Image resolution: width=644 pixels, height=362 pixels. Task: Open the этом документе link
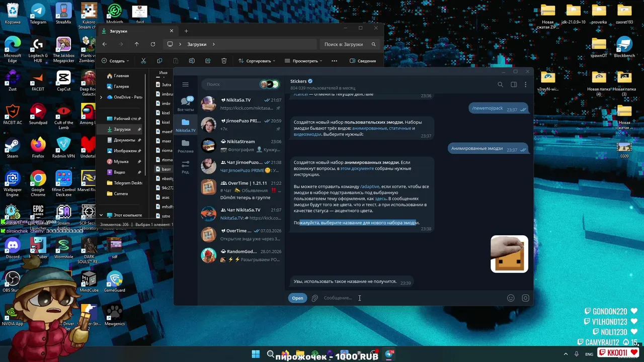point(357,168)
